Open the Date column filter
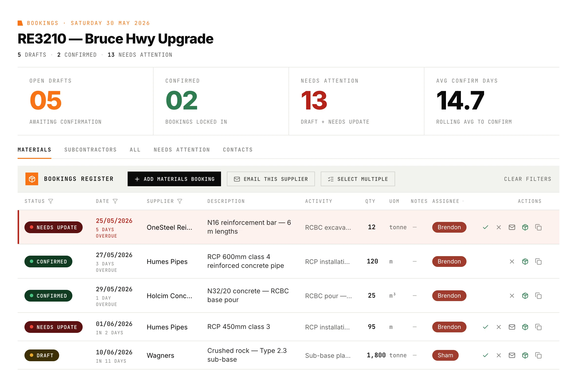 115,201
